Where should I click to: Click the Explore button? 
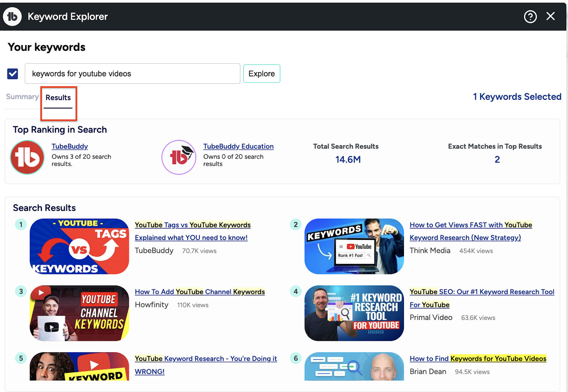[x=262, y=73]
